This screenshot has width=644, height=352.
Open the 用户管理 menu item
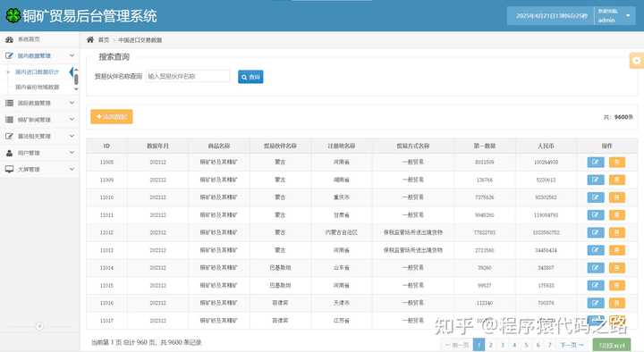pos(39,153)
